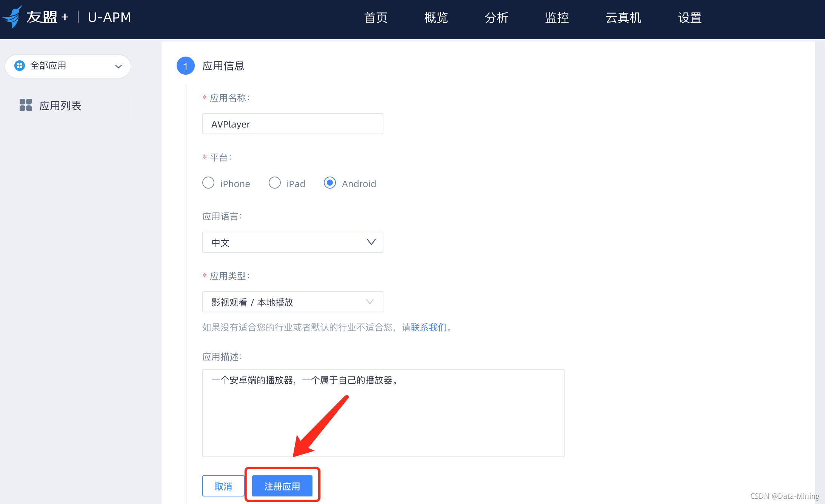
Task: Click the Umeng bird logo icon
Action: [13, 17]
